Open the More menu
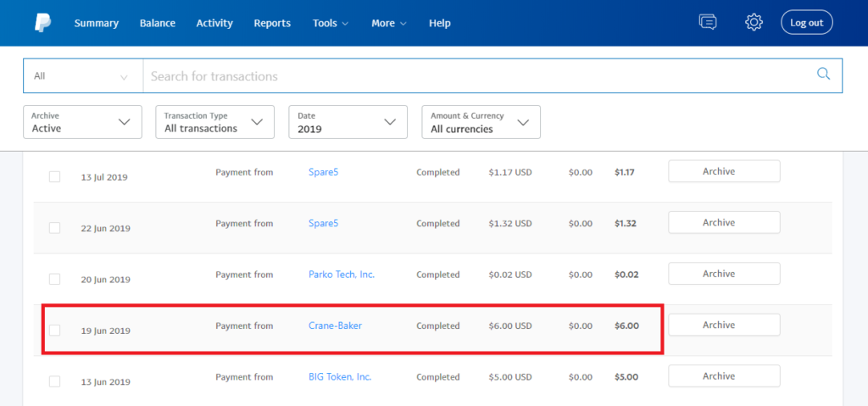 389,23
